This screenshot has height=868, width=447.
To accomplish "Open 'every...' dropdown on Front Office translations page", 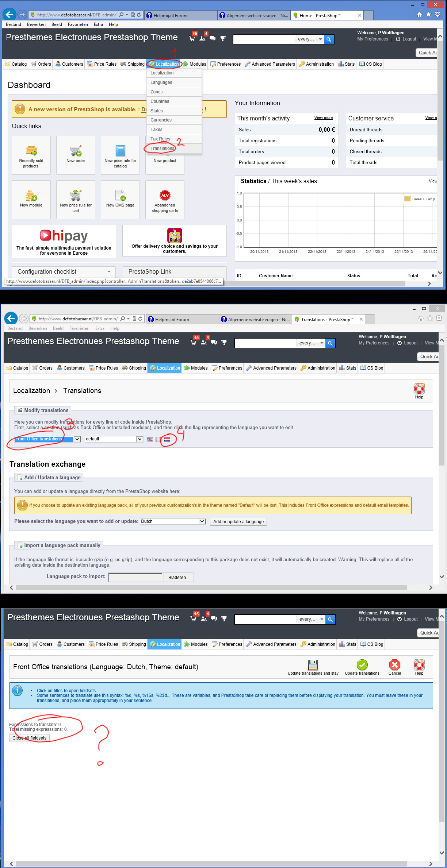I will pos(310,619).
